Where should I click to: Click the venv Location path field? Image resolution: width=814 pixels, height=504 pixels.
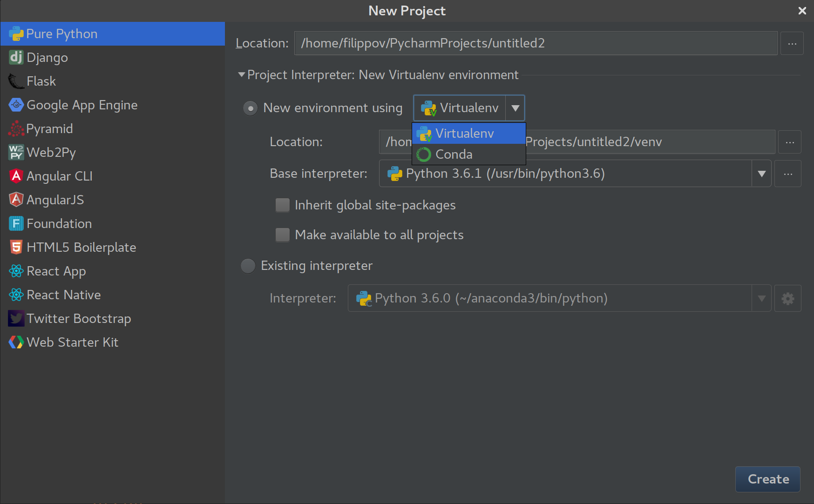[x=577, y=142]
